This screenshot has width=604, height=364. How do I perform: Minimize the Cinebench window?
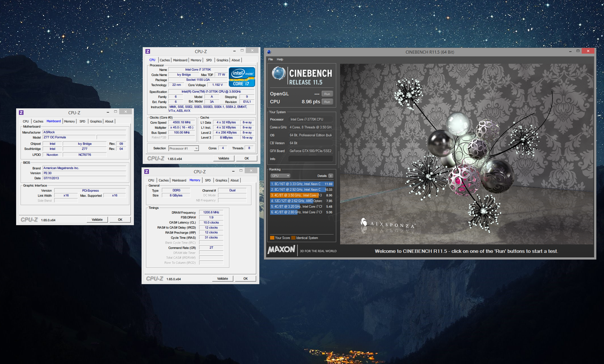[x=570, y=51]
